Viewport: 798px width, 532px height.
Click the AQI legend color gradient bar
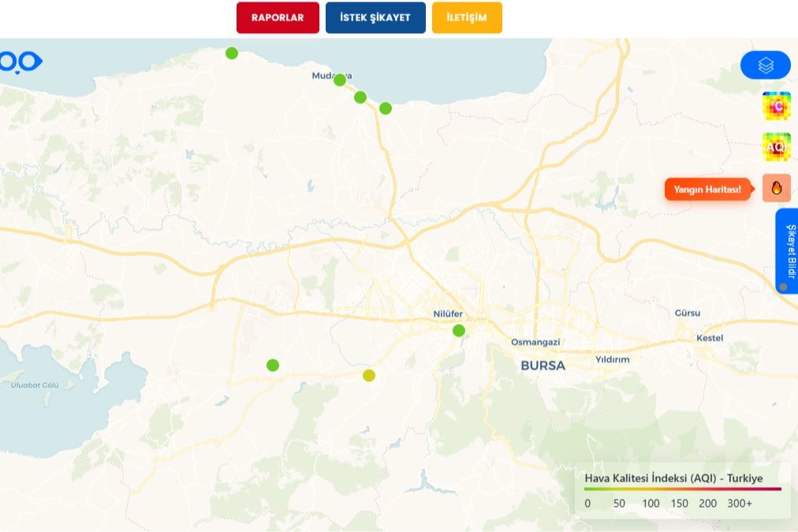[x=683, y=489]
